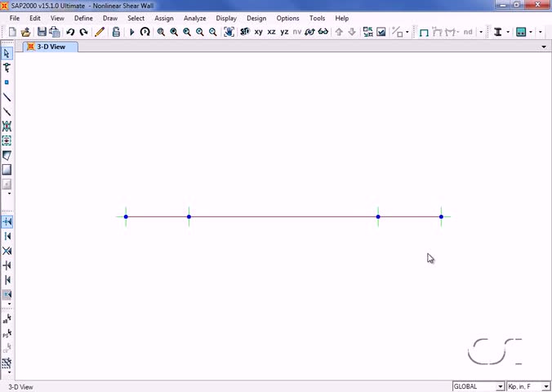This screenshot has height=392, width=552.
Task: Choose quick draw braces tool
Action: click(7, 126)
